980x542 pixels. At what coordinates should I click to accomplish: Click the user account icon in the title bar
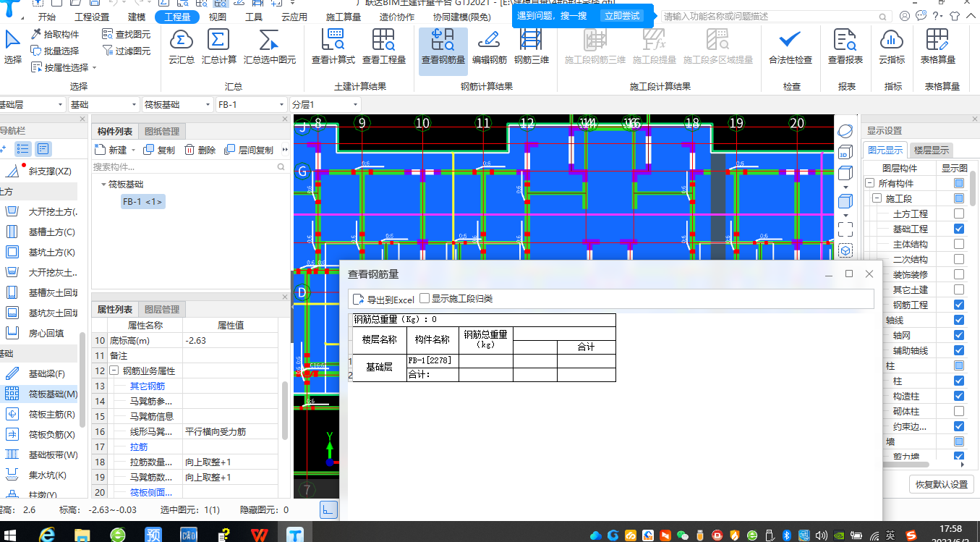pyautogui.click(x=906, y=15)
